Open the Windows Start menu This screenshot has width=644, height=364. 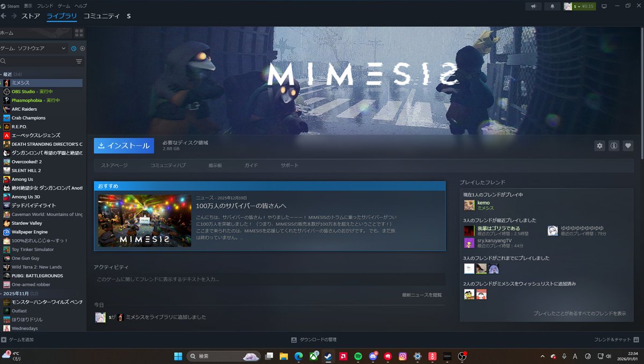(178, 356)
